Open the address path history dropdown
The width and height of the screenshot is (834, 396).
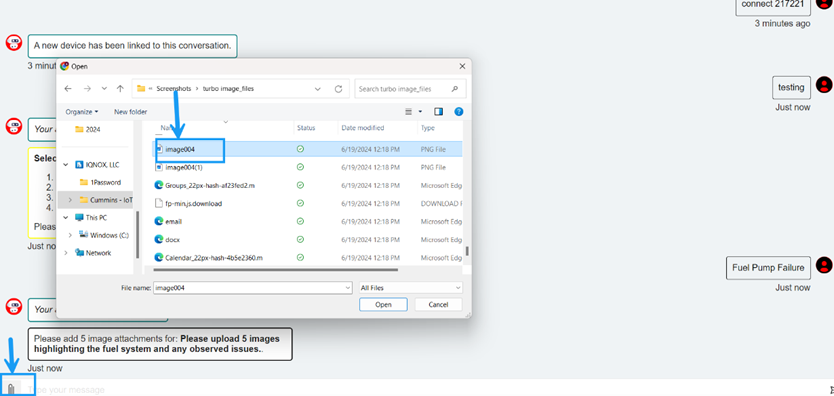pyautogui.click(x=318, y=89)
